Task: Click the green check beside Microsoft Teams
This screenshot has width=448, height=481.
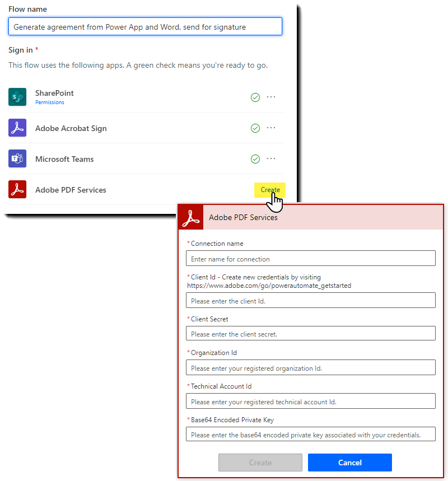Action: (255, 158)
